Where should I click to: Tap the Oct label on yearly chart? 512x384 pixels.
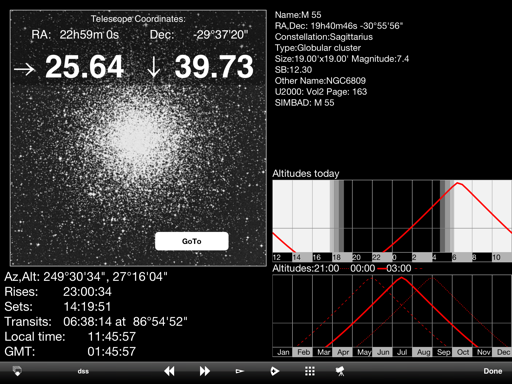pyautogui.click(x=462, y=352)
